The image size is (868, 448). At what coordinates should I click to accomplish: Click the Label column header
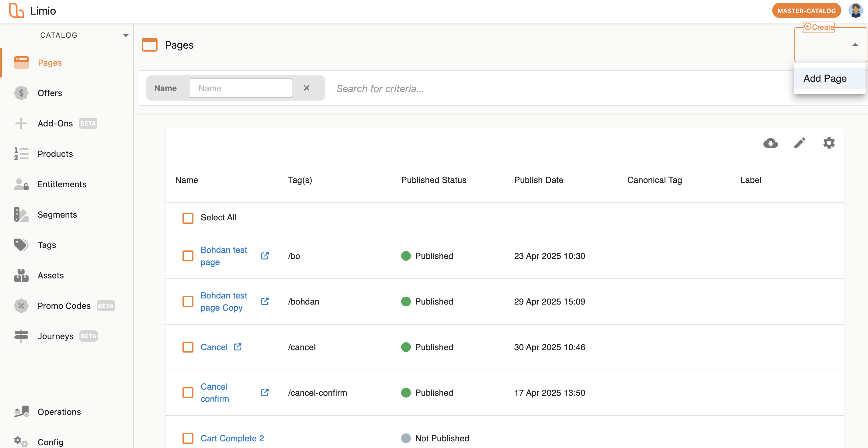click(x=750, y=180)
